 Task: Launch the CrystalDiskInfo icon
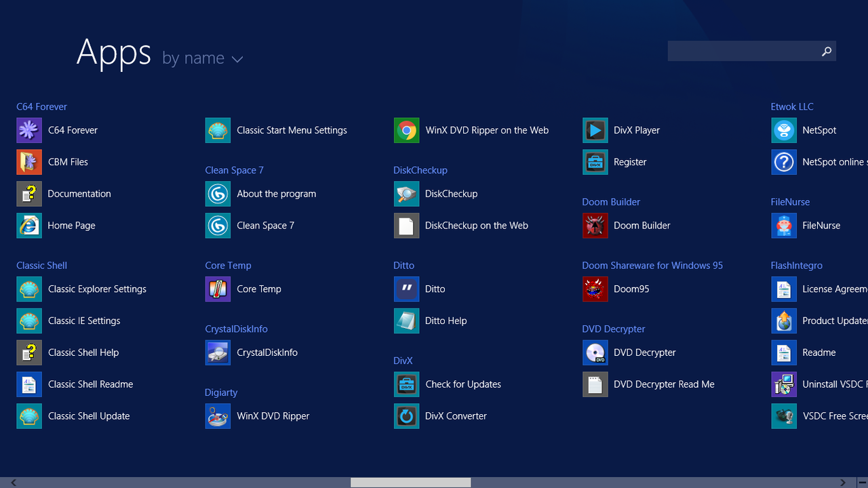coord(218,352)
